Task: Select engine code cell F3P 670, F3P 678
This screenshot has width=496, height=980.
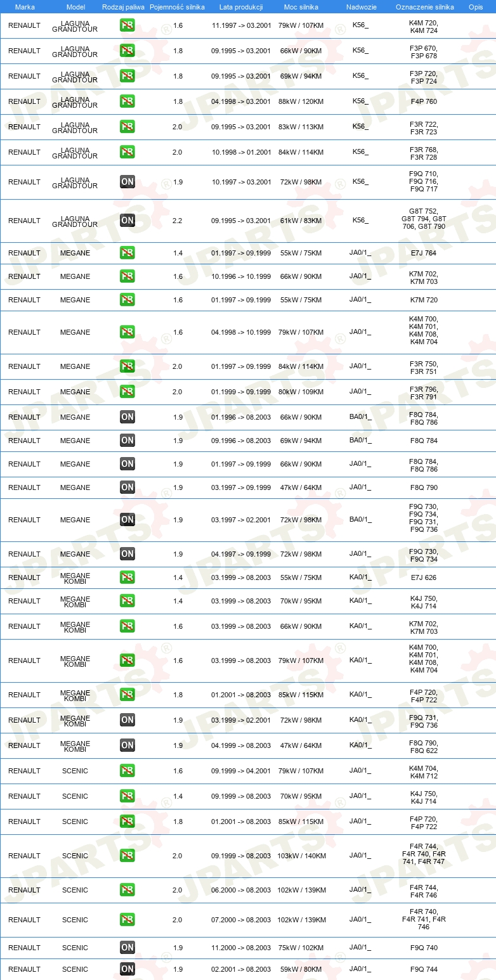Action: tap(424, 52)
